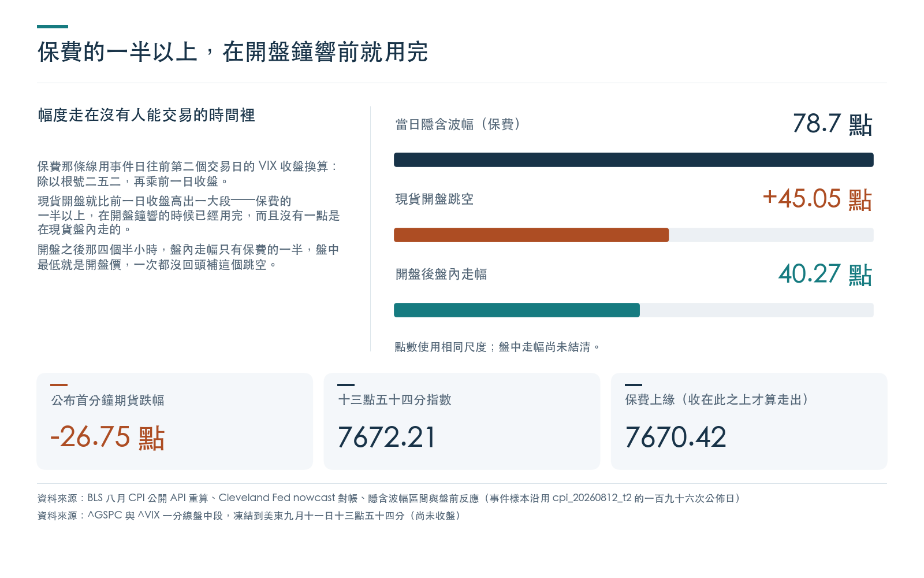Select the subtitle 幅度走在沒有人能交易的時間裡
924x578 pixels.
(x=147, y=115)
